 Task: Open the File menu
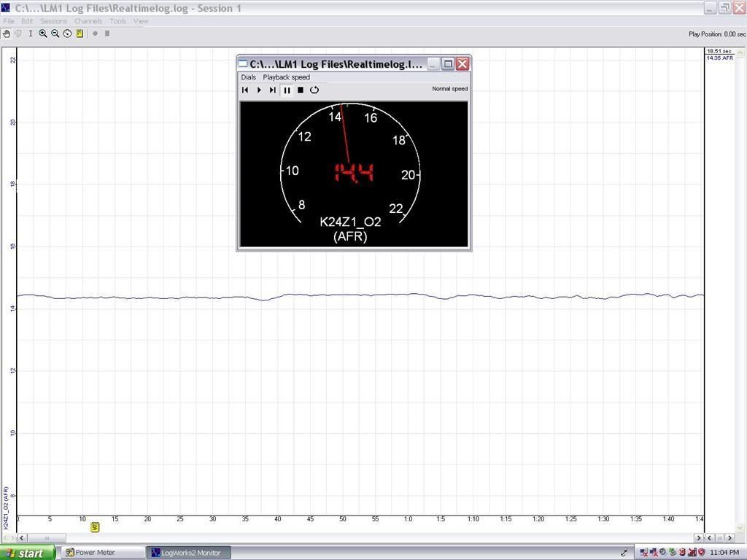[9, 21]
